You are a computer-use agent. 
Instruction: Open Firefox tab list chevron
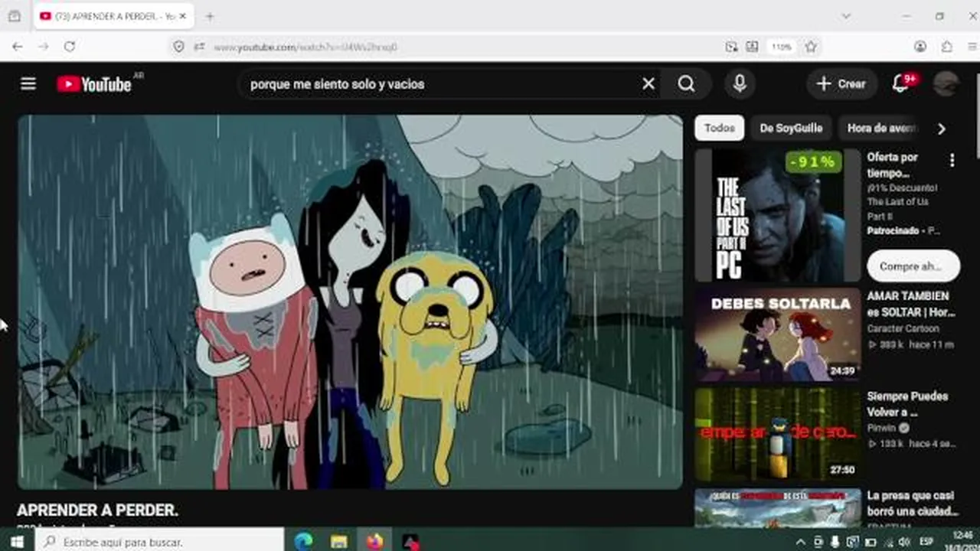[846, 16]
